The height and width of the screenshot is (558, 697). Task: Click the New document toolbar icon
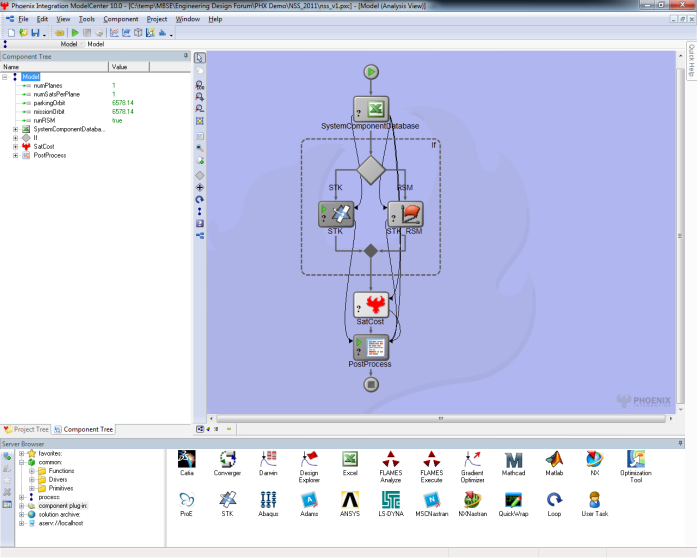click(12, 32)
